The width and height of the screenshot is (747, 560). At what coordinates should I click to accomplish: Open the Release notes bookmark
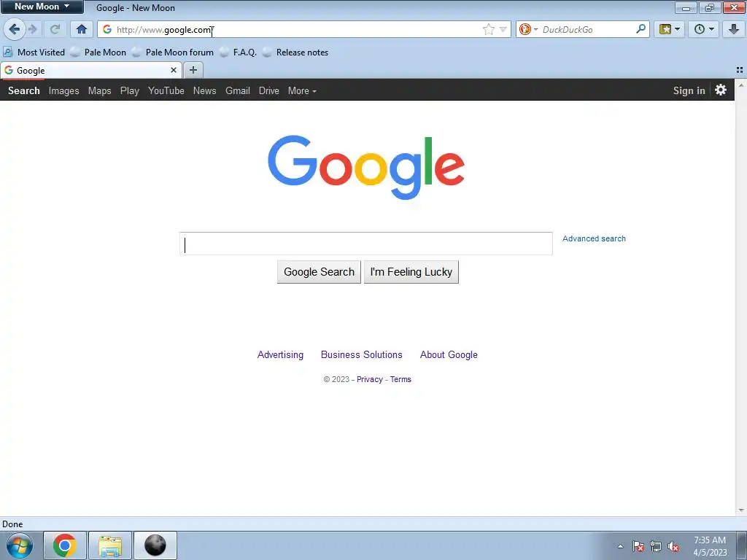[x=295, y=52]
